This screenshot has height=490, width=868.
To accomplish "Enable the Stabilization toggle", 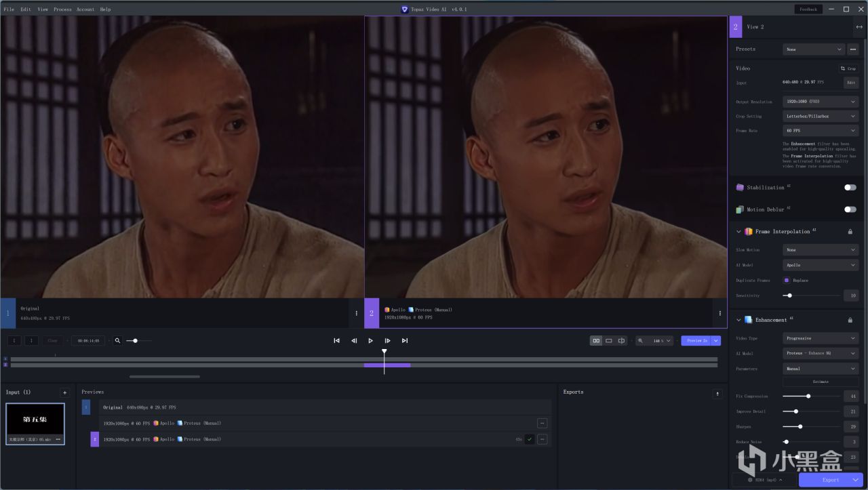I will coord(850,188).
